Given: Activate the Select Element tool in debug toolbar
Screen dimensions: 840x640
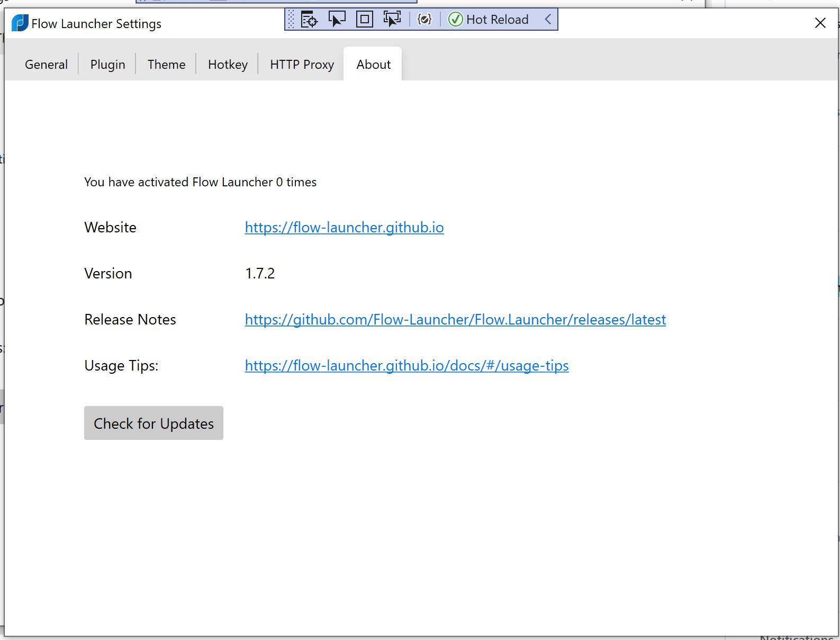Looking at the screenshot, I should [337, 20].
